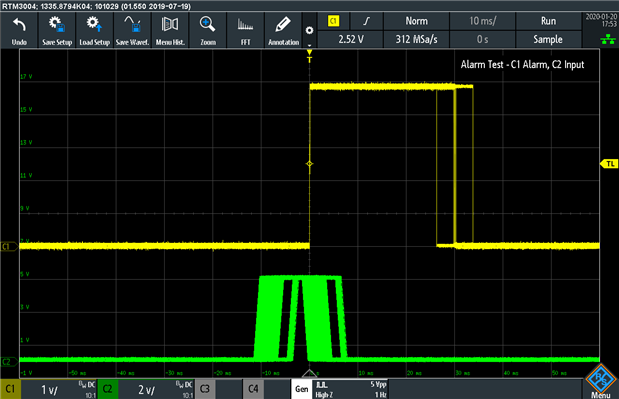This screenshot has width=619, height=399.
Task: Enable channel C4
Action: (253, 389)
